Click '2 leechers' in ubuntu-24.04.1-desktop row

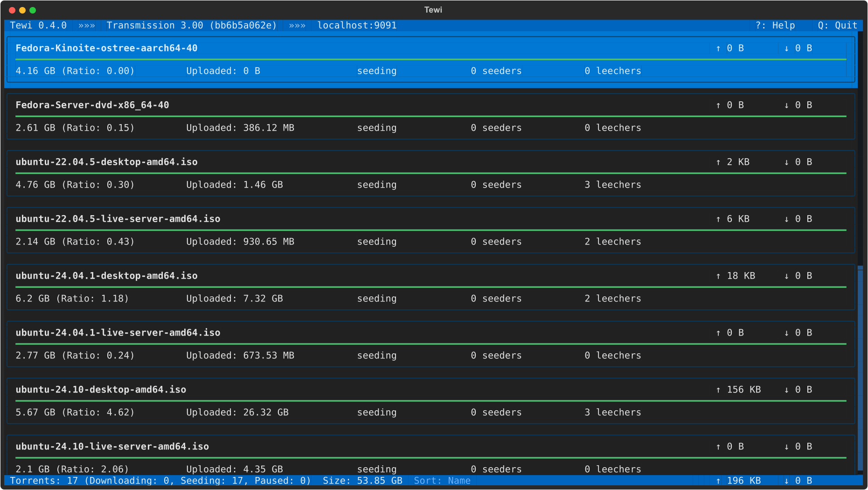(613, 299)
